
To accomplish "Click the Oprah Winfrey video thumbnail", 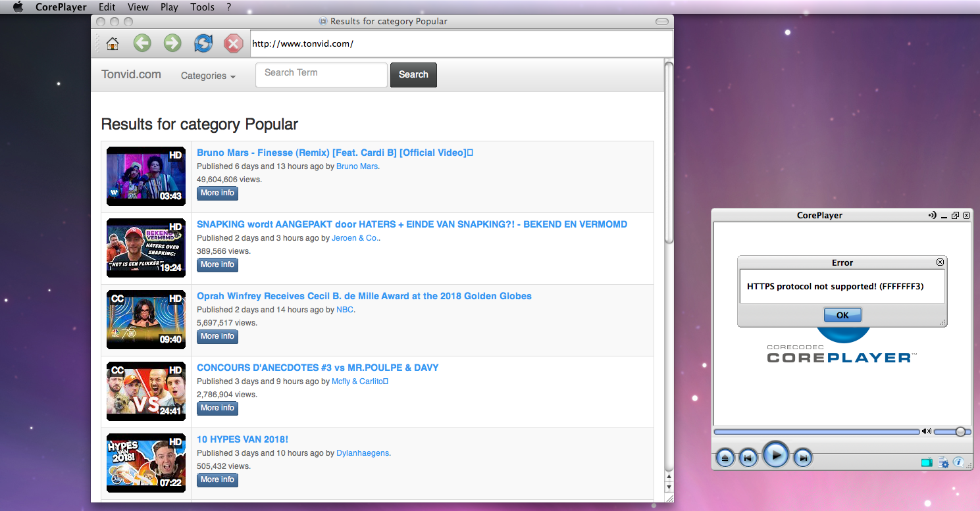I will (146, 320).
